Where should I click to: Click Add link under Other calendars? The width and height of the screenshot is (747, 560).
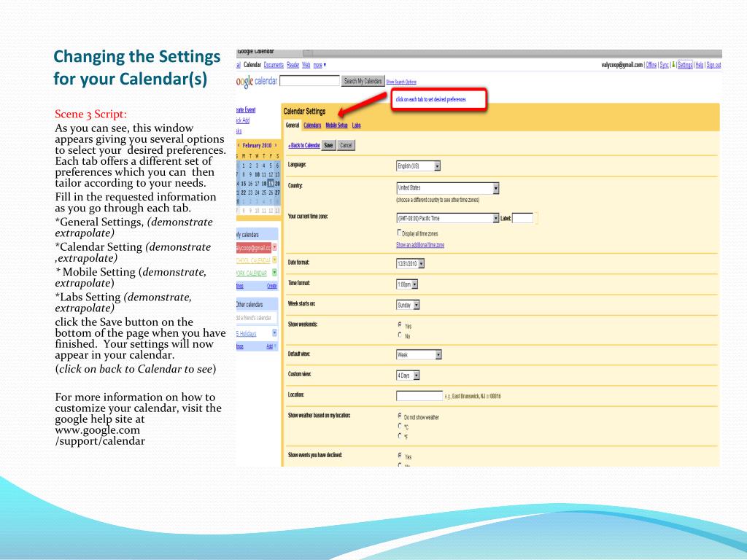270,346
